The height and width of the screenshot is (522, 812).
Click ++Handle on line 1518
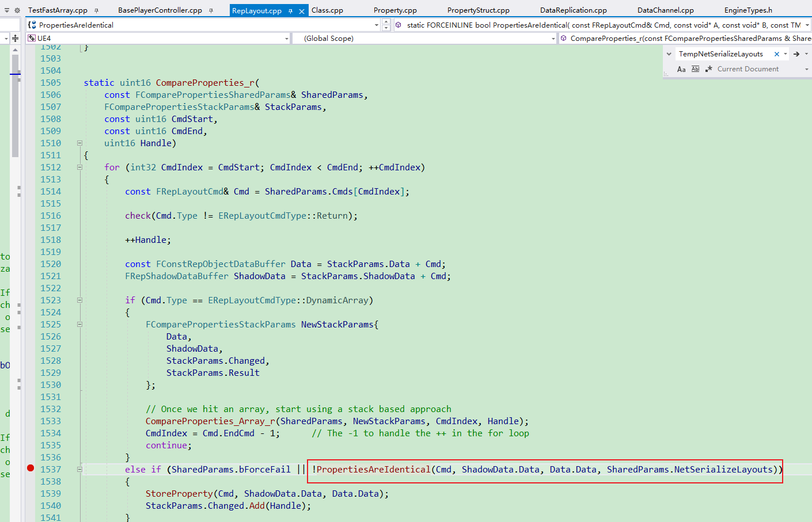[x=146, y=240]
